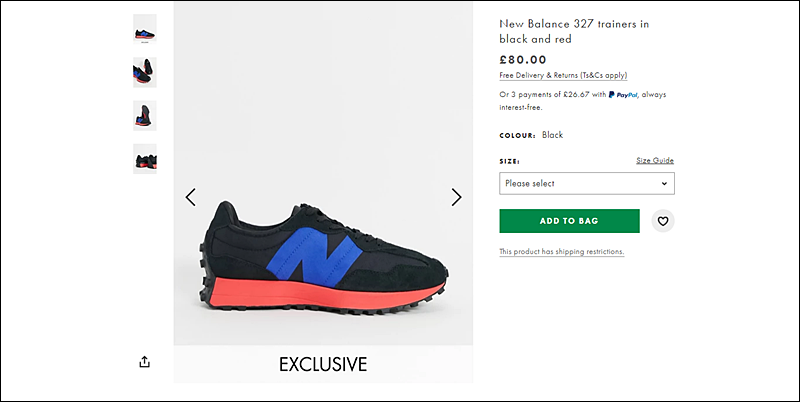
Task: Click 'This product has shipping restrictions' link
Action: (562, 252)
